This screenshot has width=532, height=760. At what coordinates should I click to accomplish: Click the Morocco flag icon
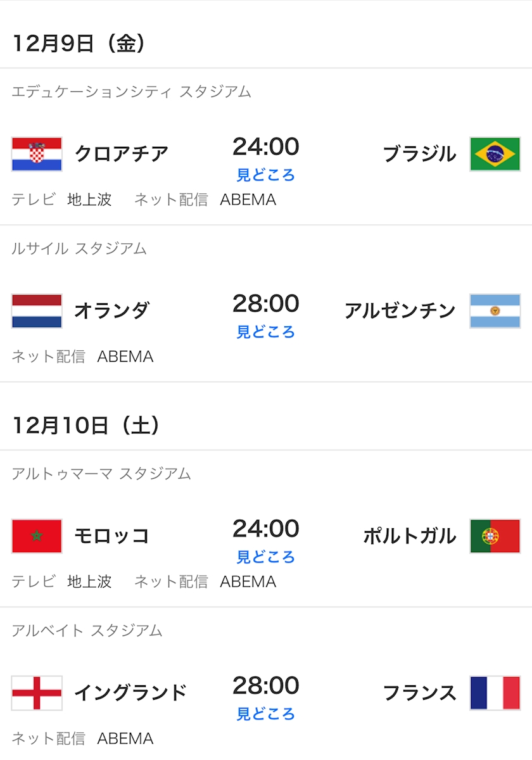[37, 536]
